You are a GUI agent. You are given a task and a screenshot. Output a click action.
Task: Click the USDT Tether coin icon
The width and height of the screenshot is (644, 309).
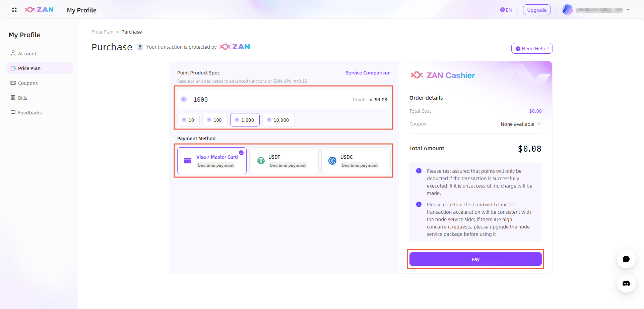pos(261,161)
